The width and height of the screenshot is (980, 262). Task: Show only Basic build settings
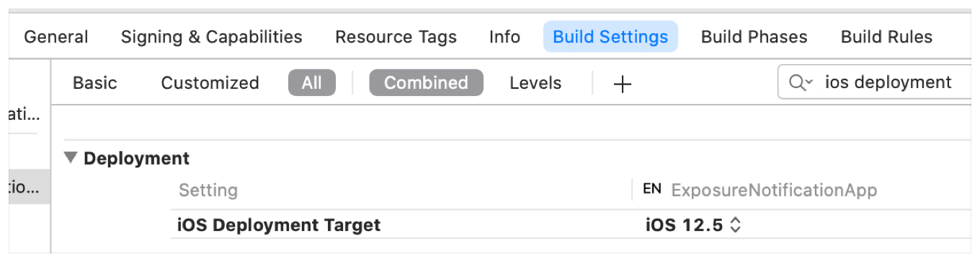pyautogui.click(x=94, y=83)
